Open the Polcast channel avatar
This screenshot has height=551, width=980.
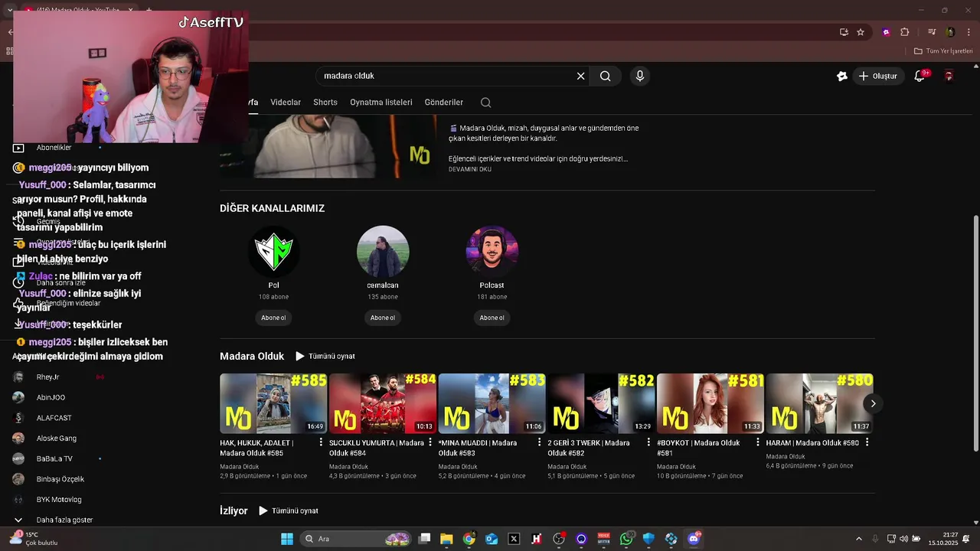point(492,252)
